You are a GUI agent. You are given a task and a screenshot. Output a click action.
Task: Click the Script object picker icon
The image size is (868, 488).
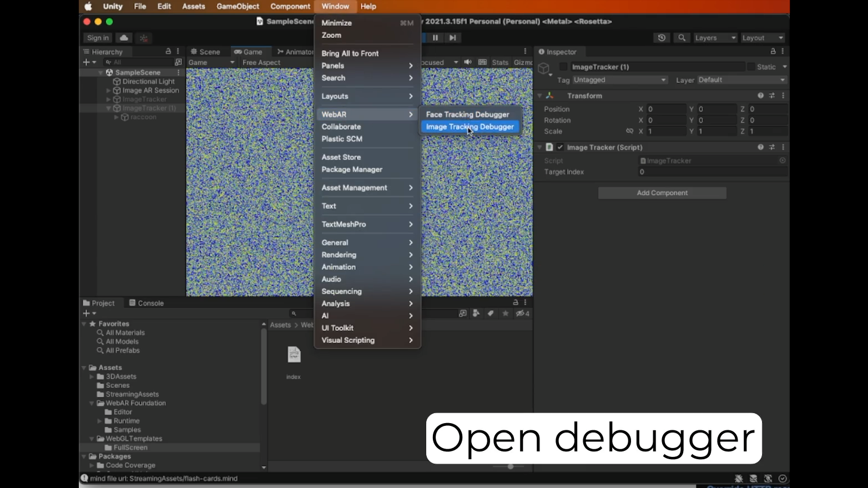[783, 160]
